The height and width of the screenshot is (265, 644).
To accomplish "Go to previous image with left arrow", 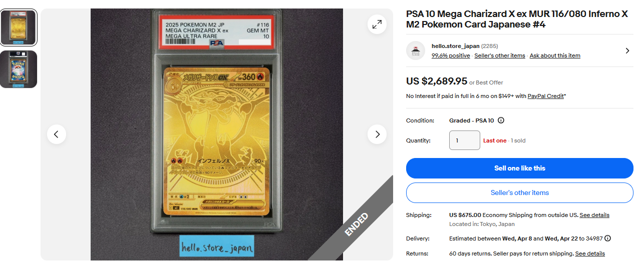I will 57,134.
